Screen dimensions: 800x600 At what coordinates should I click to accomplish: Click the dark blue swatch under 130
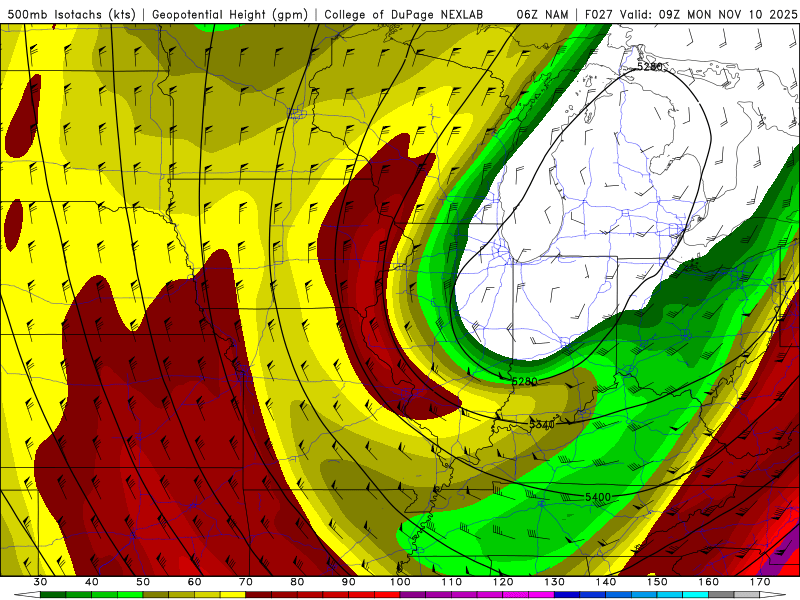[567, 595]
